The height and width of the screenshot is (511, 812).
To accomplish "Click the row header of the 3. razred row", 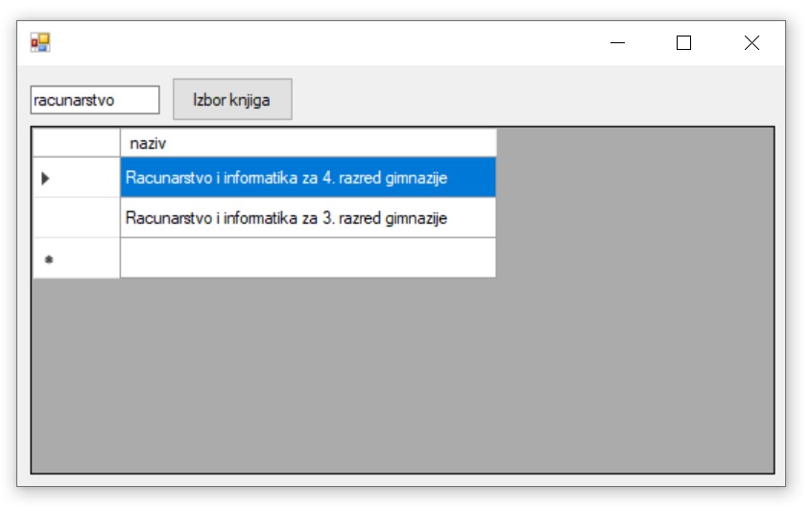I will point(76,218).
